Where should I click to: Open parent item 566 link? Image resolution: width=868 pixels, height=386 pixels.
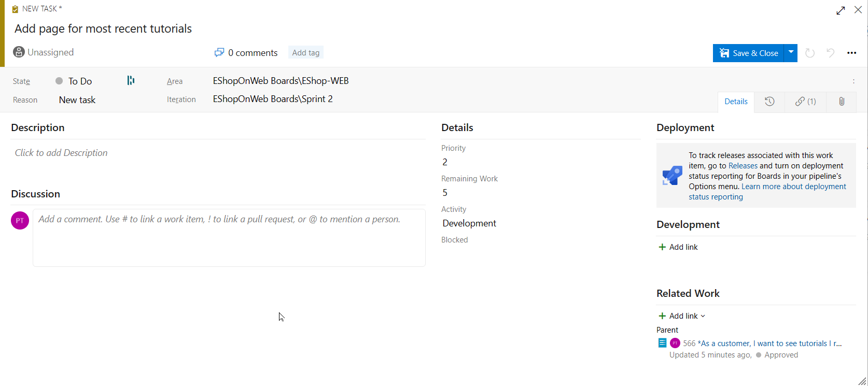point(762,344)
